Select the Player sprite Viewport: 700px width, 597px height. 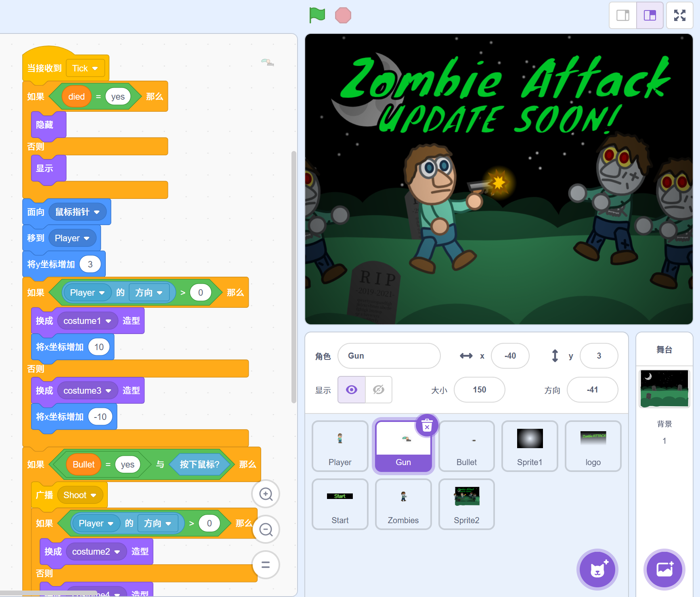340,446
